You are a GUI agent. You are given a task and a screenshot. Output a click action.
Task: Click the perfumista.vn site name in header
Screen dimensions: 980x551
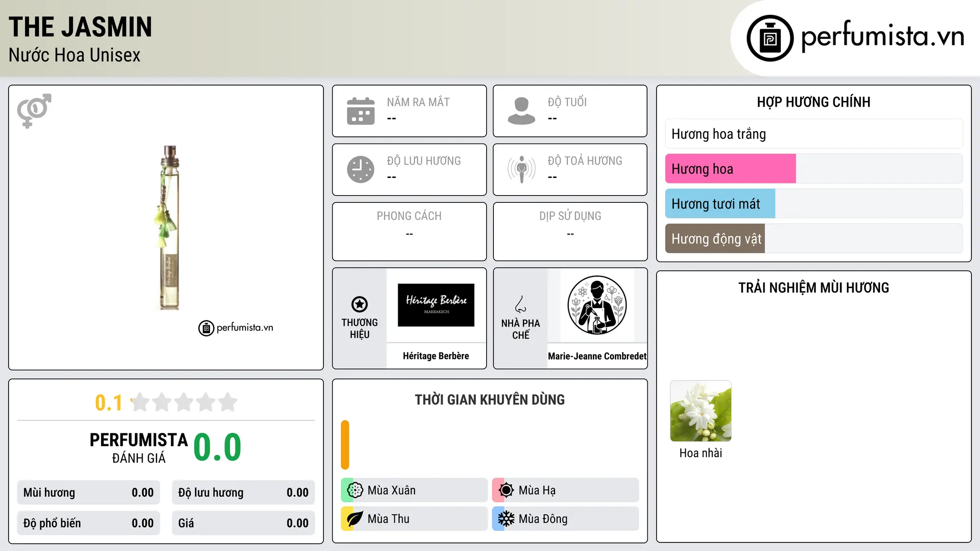pyautogui.click(x=883, y=36)
